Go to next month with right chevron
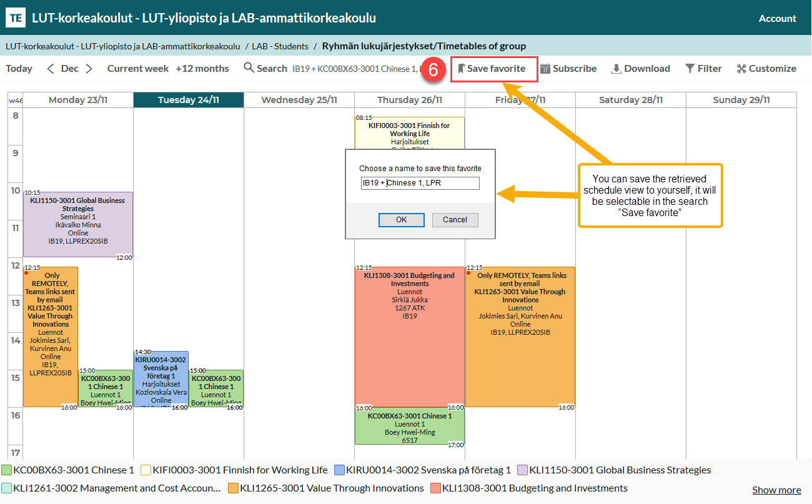 pyautogui.click(x=89, y=69)
